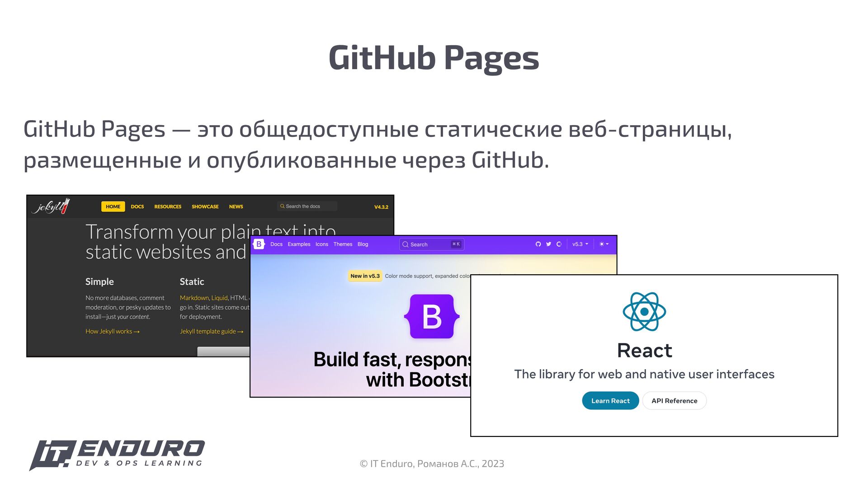Expand the Bootstrap v5.3 version dropdown
The width and height of the screenshot is (868, 488).
point(580,244)
